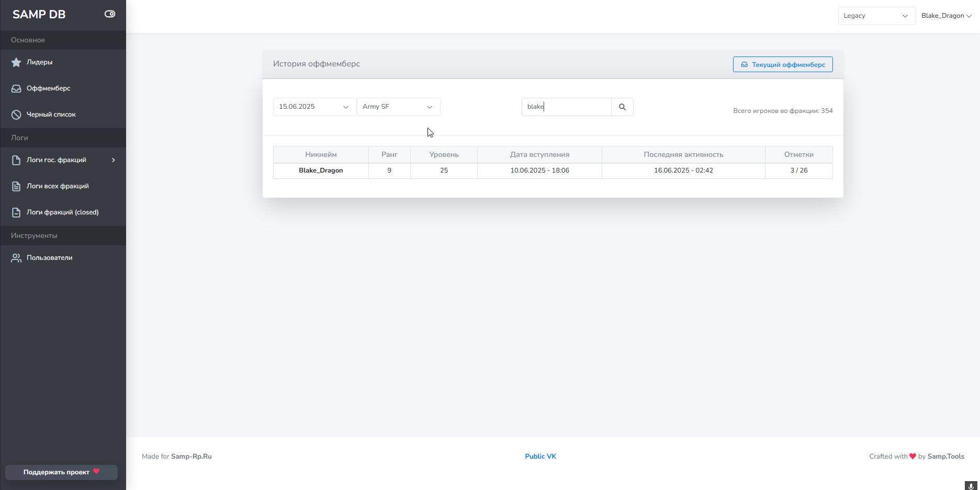Click the Отметки column header

point(798,155)
